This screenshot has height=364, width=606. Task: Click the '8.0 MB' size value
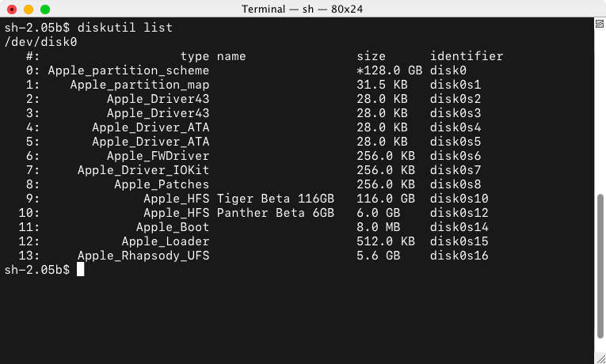(379, 227)
